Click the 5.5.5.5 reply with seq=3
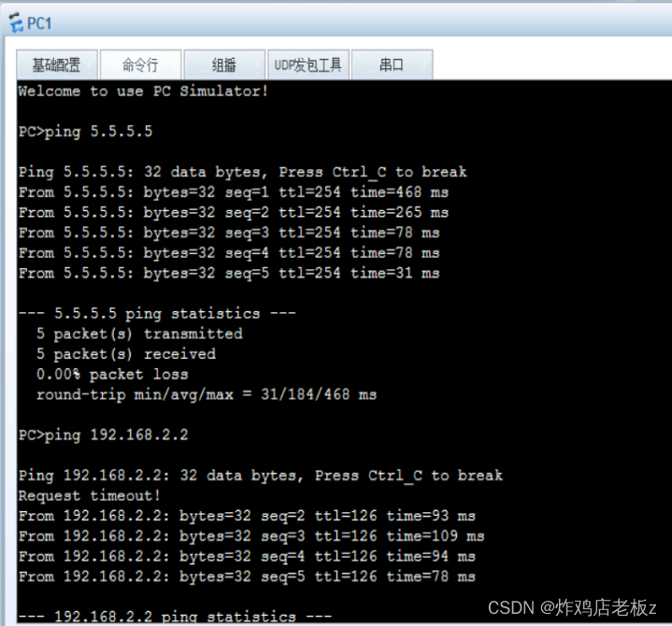The width and height of the screenshot is (672, 626). pyautogui.click(x=229, y=233)
